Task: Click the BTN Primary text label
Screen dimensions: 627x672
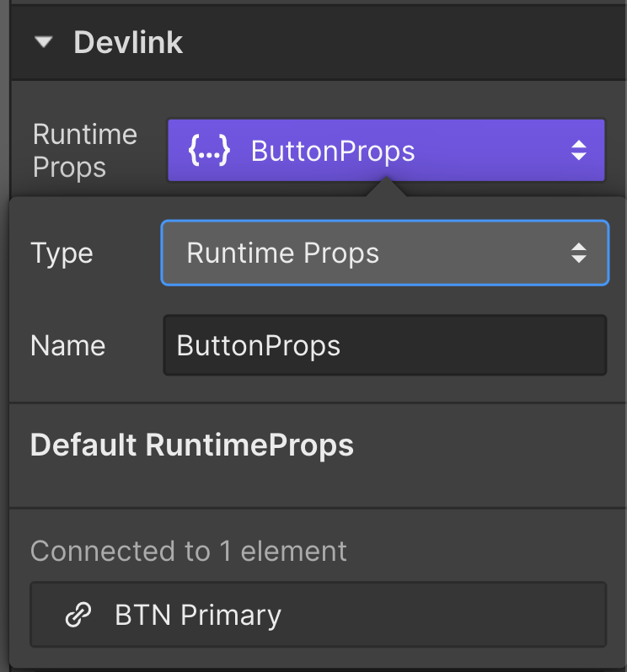Action: click(x=197, y=616)
